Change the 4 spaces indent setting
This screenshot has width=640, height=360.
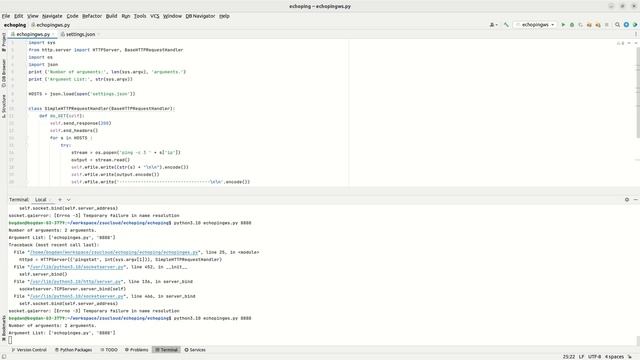(x=614, y=357)
